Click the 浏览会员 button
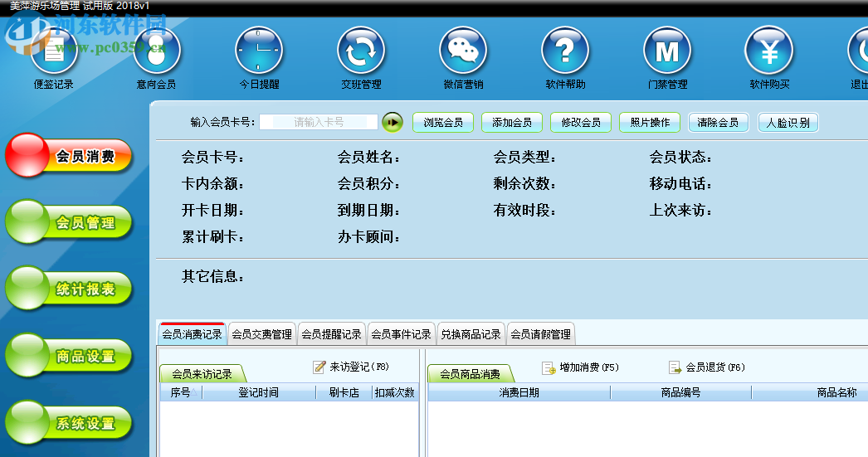This screenshot has width=868, height=457. click(443, 122)
